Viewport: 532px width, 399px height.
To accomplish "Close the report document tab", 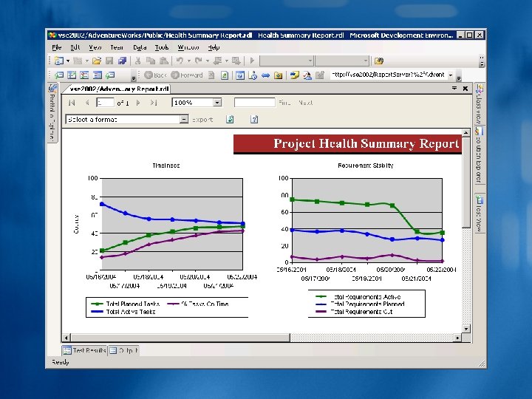I will pyautogui.click(x=465, y=89).
